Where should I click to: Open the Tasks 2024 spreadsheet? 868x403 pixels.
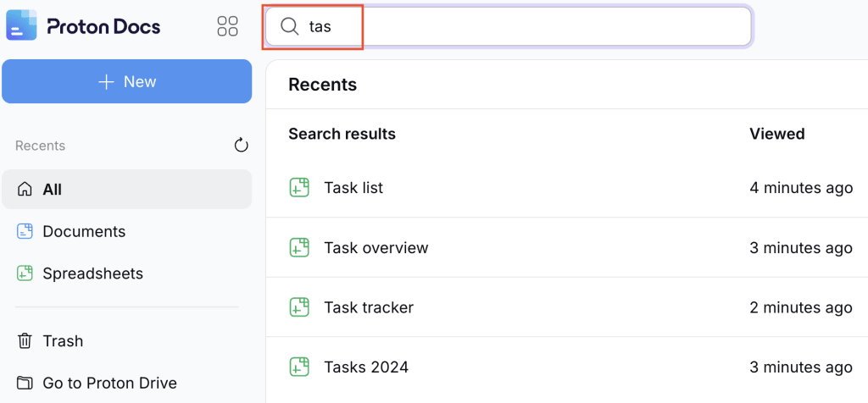366,367
